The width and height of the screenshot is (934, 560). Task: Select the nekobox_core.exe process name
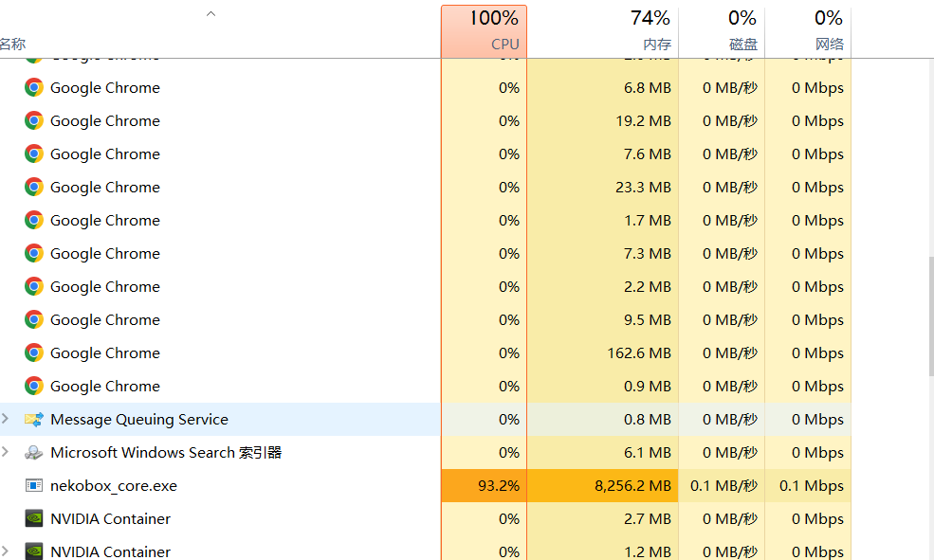pyautogui.click(x=114, y=485)
